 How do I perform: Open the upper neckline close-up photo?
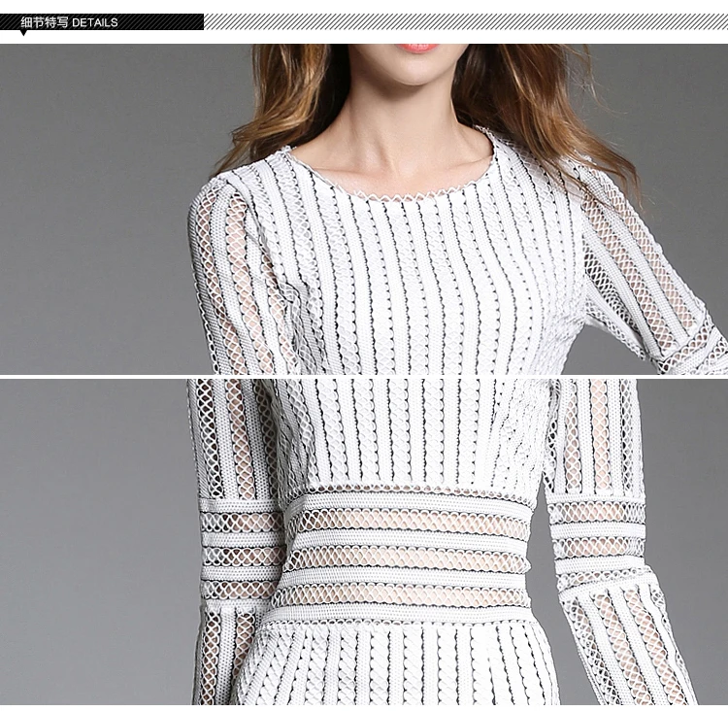coord(364,209)
